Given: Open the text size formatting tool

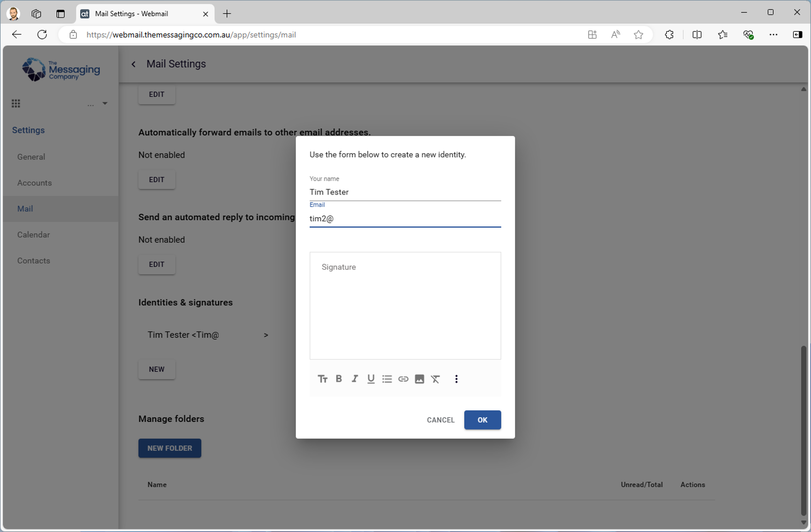Looking at the screenshot, I should pyautogui.click(x=322, y=379).
